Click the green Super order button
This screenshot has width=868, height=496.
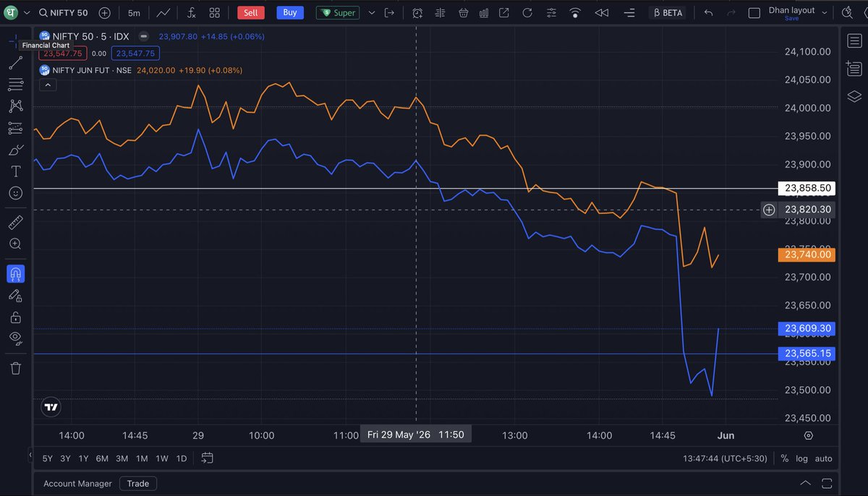pyautogui.click(x=338, y=12)
